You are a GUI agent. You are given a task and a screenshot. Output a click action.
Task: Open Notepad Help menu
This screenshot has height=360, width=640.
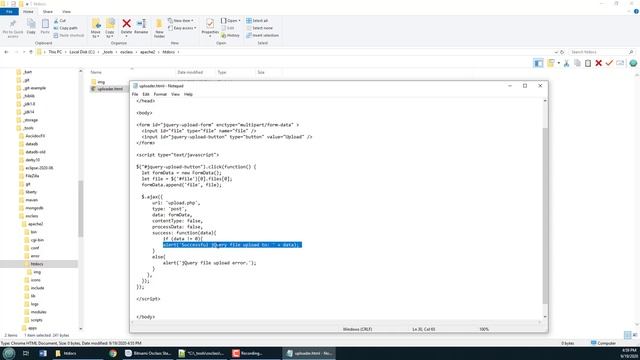pos(188,94)
